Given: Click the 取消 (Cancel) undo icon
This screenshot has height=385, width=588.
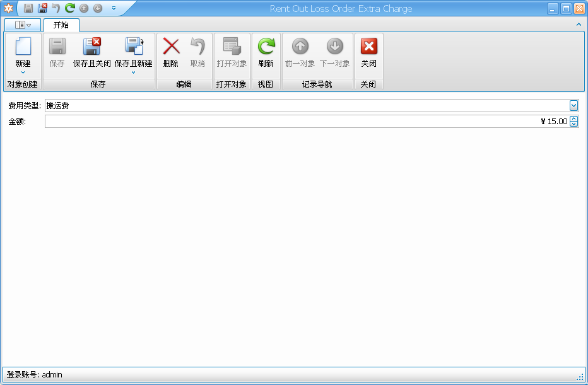Looking at the screenshot, I should pos(197,47).
